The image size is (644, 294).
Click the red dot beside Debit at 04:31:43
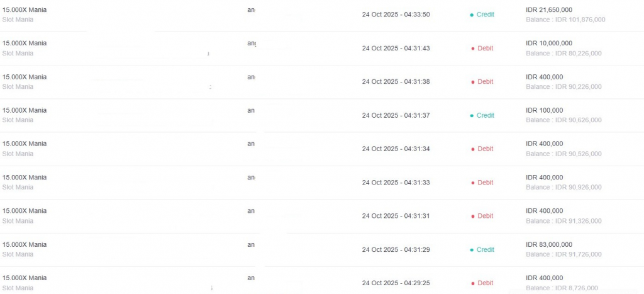472,48
